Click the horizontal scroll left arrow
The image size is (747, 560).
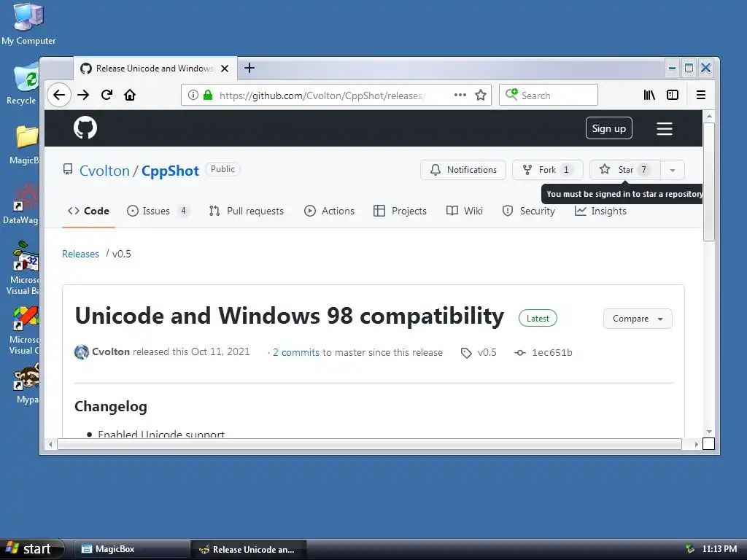50,444
